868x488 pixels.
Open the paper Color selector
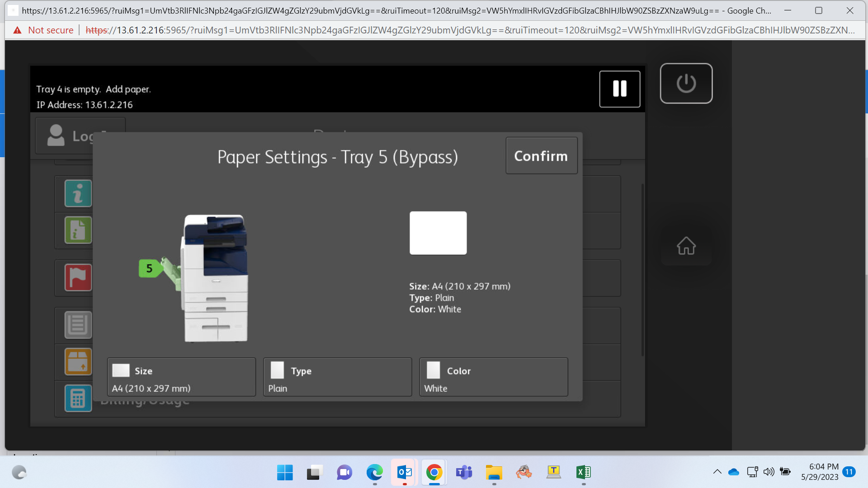(x=493, y=377)
